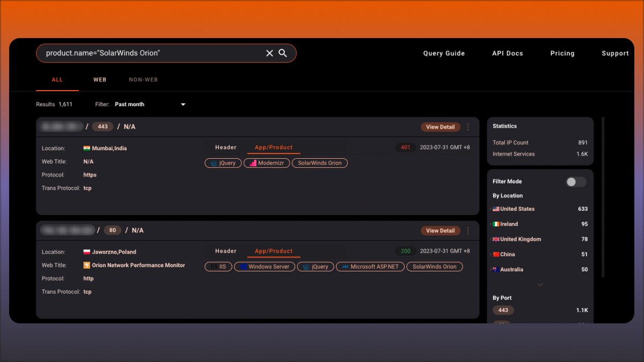This screenshot has height=362, width=644.
Task: Select SolarWinds Orion tag in Mumbai result
Action: click(320, 163)
